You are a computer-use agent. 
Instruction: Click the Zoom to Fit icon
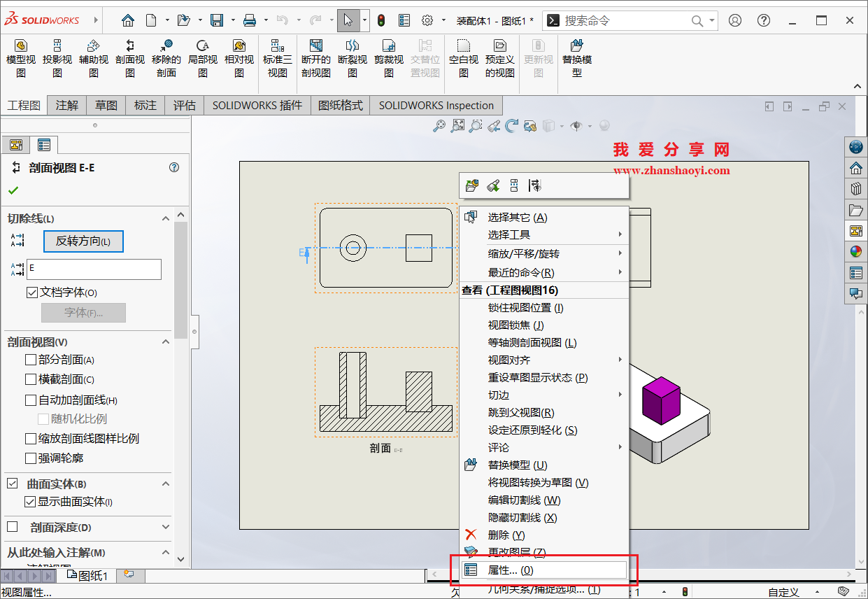coord(457,126)
